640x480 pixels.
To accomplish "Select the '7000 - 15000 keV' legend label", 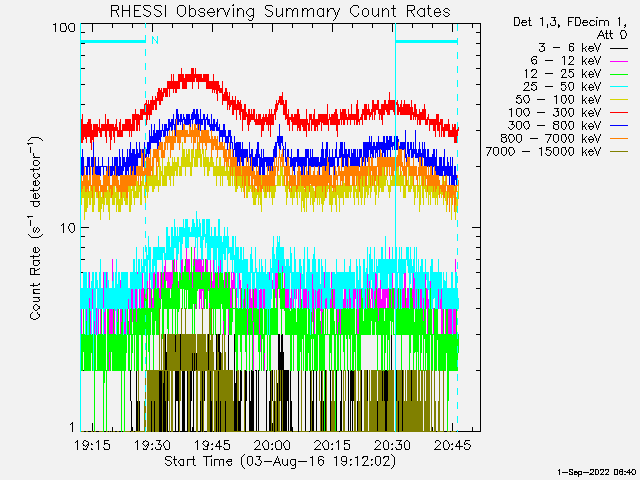I will coord(543,152).
